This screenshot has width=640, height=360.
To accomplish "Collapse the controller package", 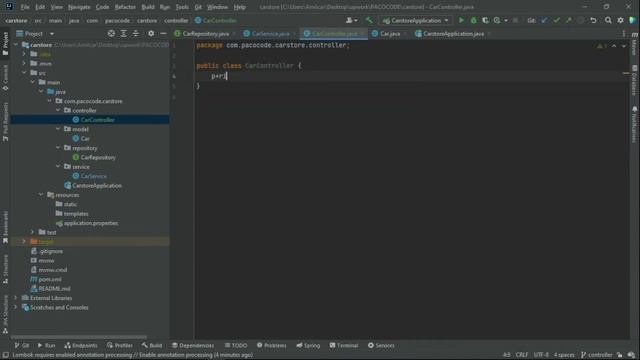I will [x=58, y=110].
